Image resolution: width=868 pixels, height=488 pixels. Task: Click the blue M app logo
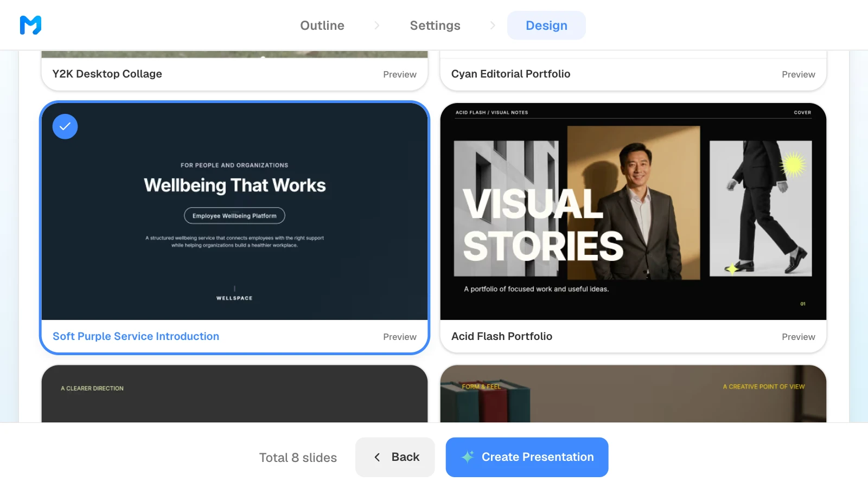click(x=30, y=25)
